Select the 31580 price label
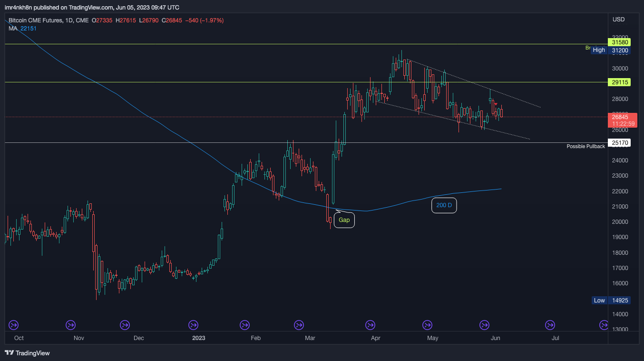The width and height of the screenshot is (644, 361). click(x=619, y=42)
